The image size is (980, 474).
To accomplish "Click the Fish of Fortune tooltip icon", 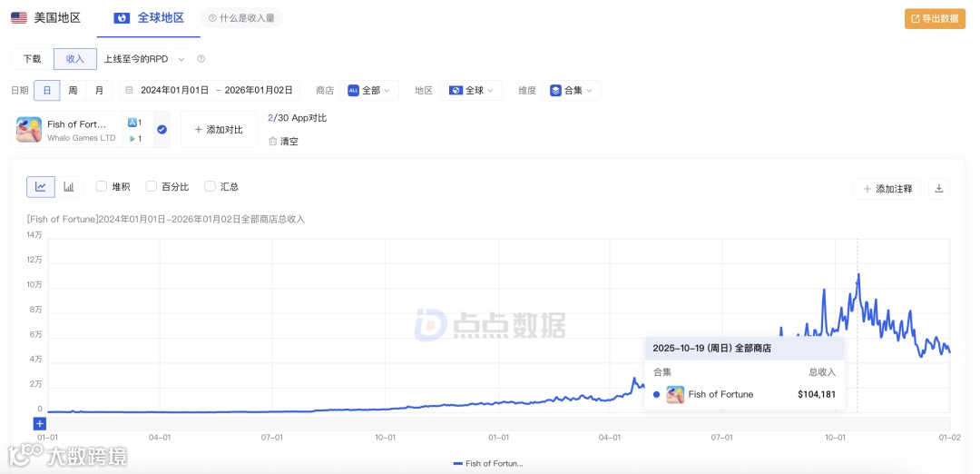I will point(675,395).
